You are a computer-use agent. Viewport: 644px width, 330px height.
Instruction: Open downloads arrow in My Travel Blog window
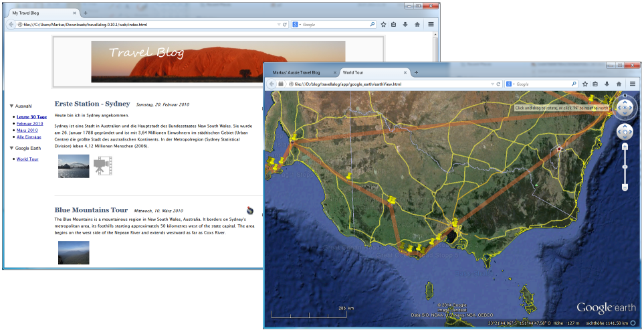tap(405, 25)
